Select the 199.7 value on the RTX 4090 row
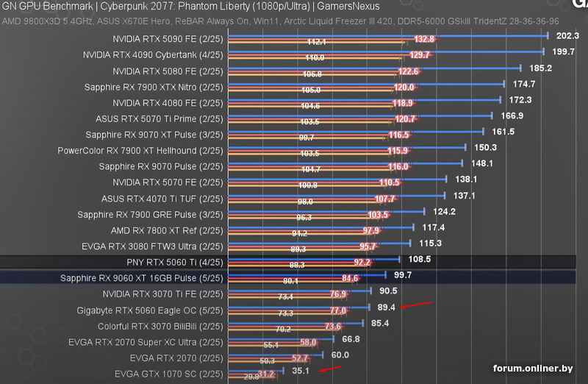This screenshot has height=384, width=588. coord(563,51)
